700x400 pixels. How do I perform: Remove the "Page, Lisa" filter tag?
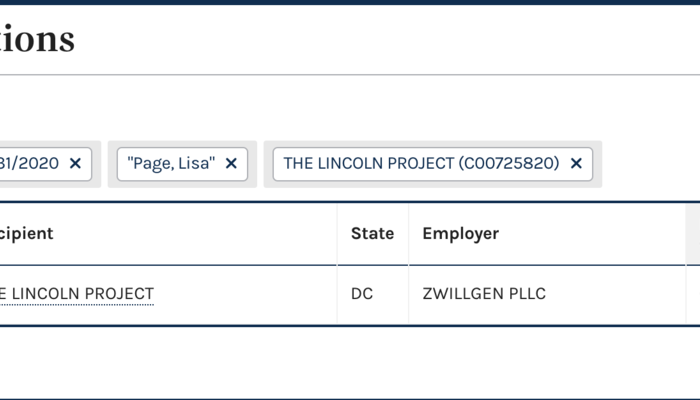pyautogui.click(x=231, y=163)
